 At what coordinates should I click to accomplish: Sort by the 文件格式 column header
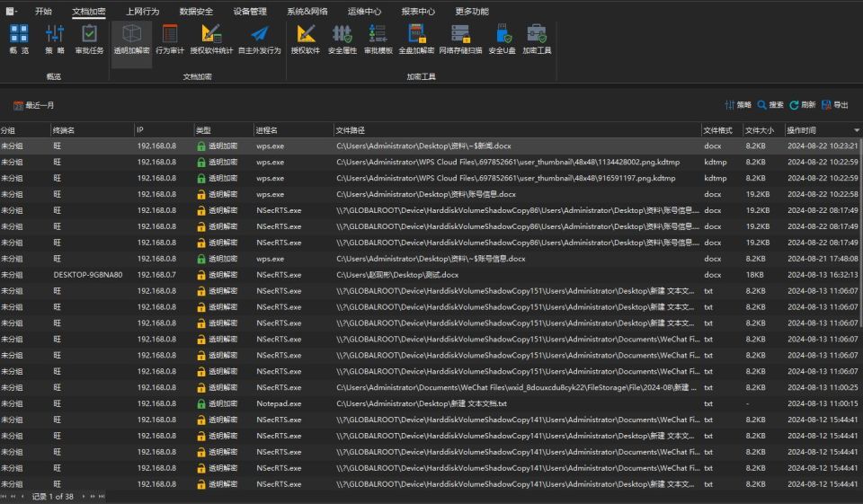(x=722, y=130)
